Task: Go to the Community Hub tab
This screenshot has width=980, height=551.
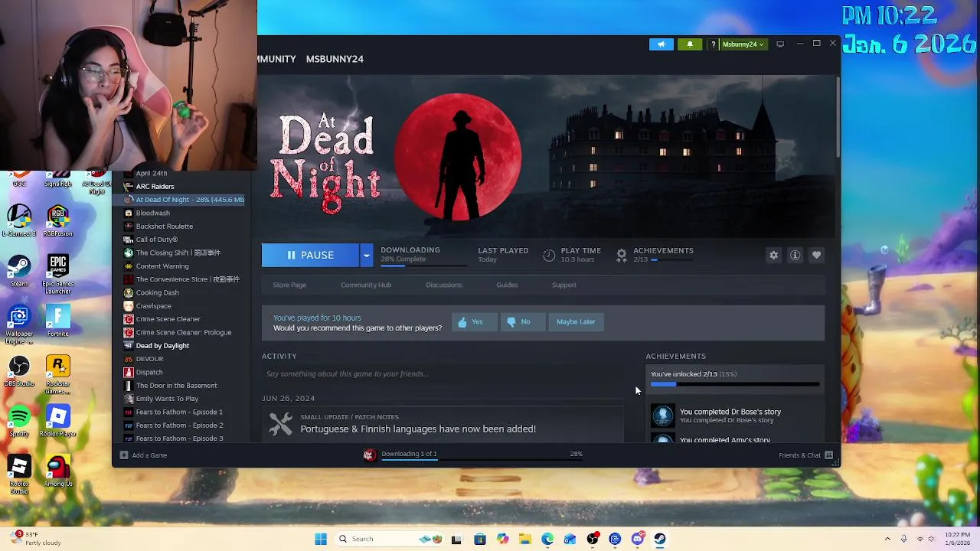Action: point(366,285)
